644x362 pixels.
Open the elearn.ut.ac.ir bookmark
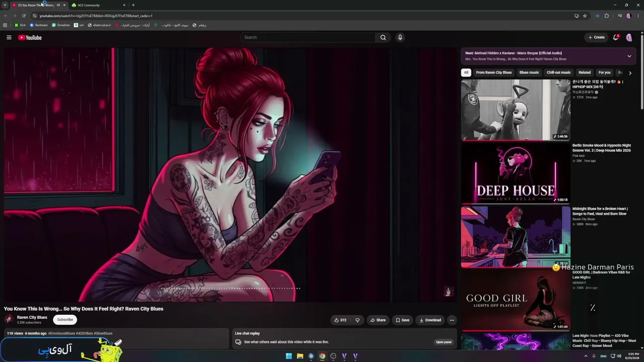click(x=99, y=25)
